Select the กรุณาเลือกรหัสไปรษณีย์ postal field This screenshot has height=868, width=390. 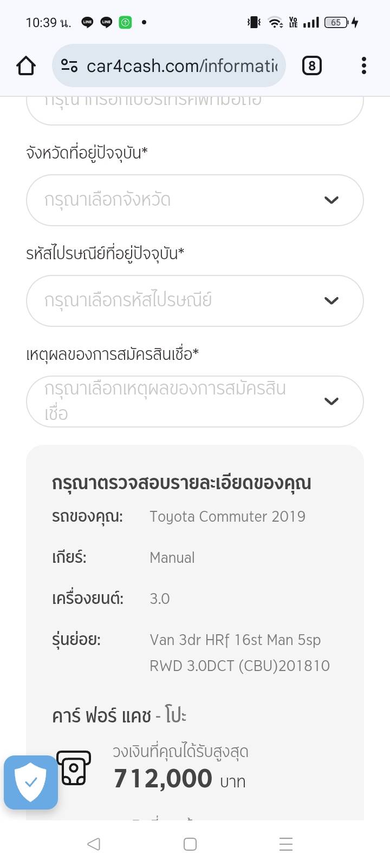tap(162, 301)
